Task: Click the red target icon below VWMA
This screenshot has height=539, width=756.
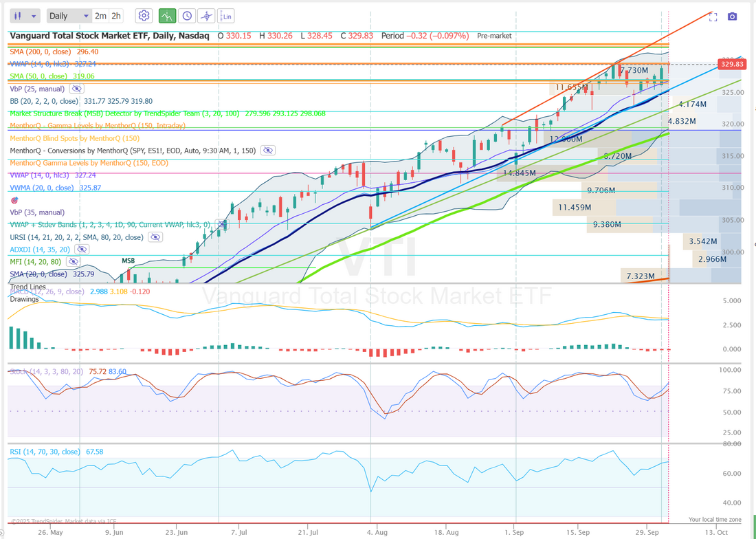Action: (x=14, y=200)
